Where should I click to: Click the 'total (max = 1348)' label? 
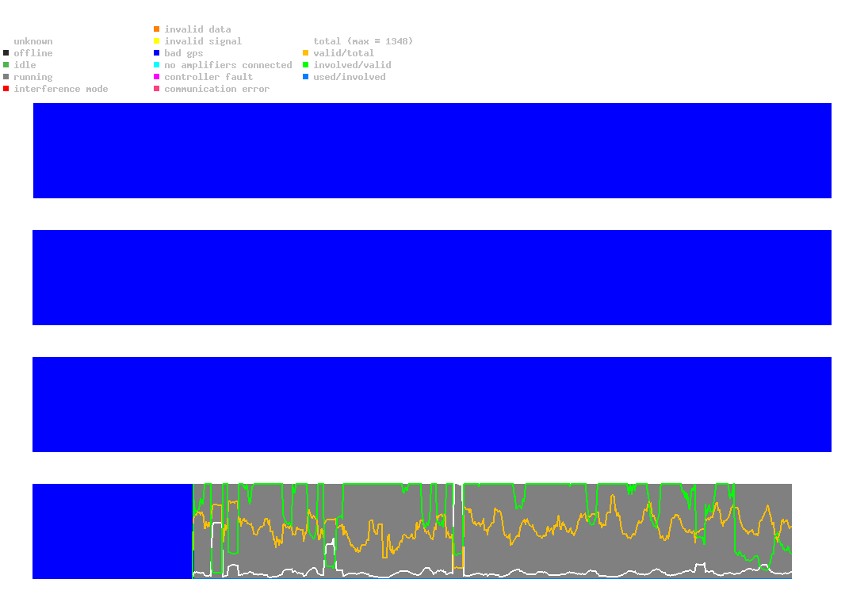pyautogui.click(x=363, y=41)
